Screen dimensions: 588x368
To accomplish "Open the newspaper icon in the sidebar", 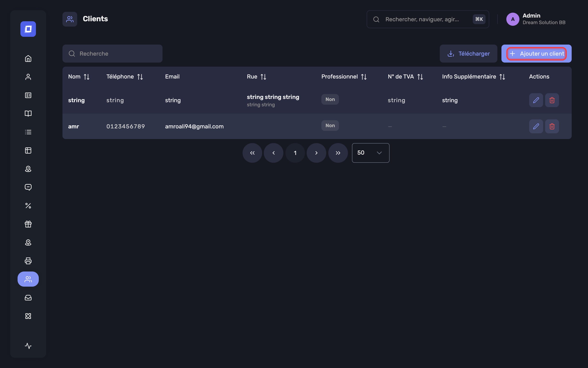I will [x=28, y=95].
